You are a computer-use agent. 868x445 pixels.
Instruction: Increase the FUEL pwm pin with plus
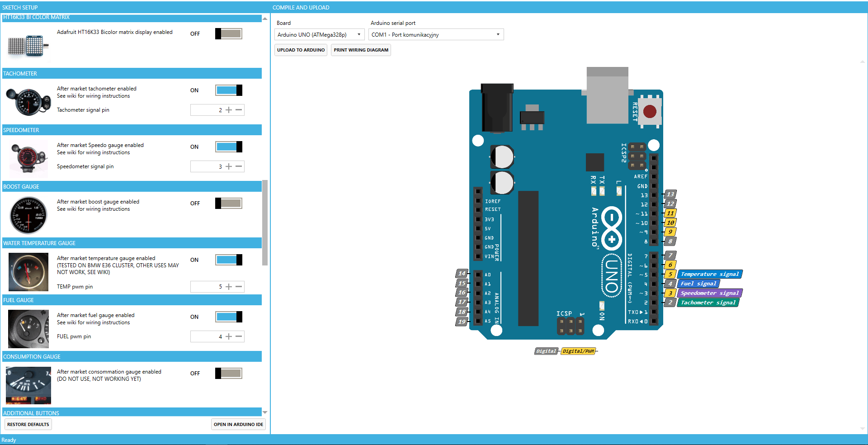click(x=229, y=336)
